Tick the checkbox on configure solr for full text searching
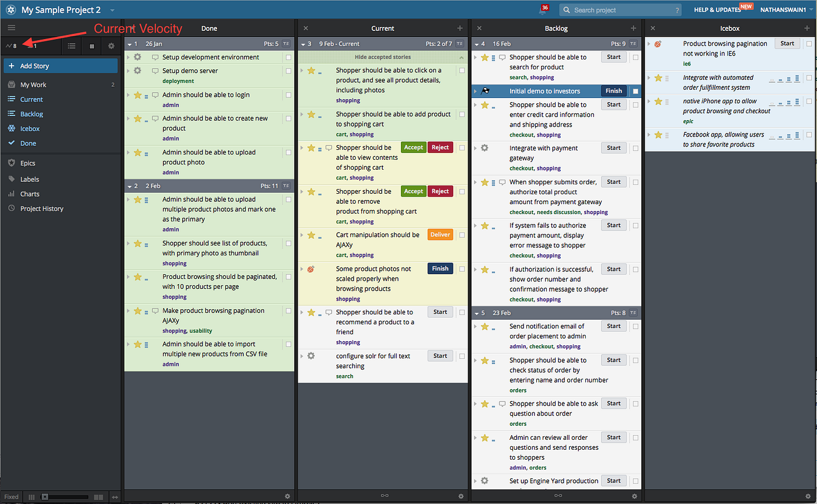This screenshot has width=817, height=504. [x=462, y=355]
